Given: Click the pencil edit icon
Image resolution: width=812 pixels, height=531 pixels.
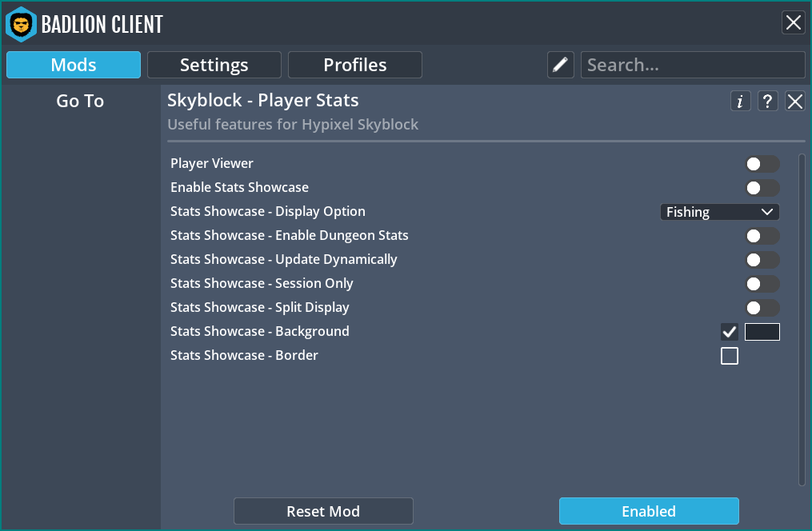Looking at the screenshot, I should coord(561,65).
